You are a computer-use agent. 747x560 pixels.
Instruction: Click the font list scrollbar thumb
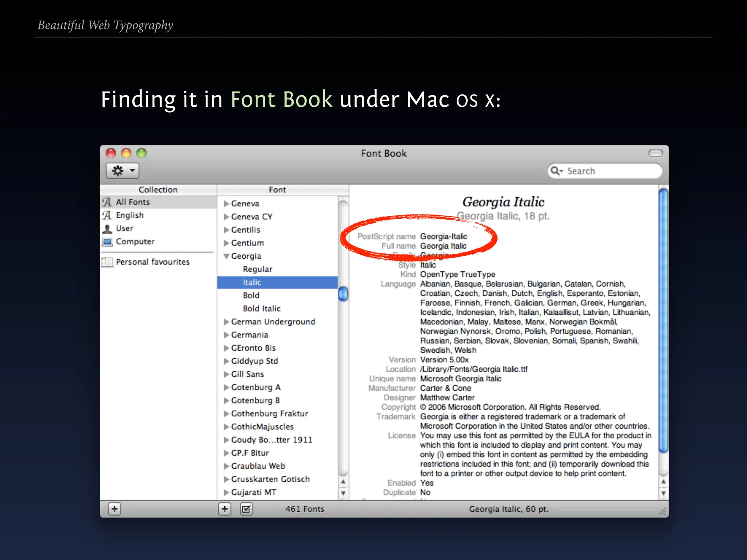point(343,294)
